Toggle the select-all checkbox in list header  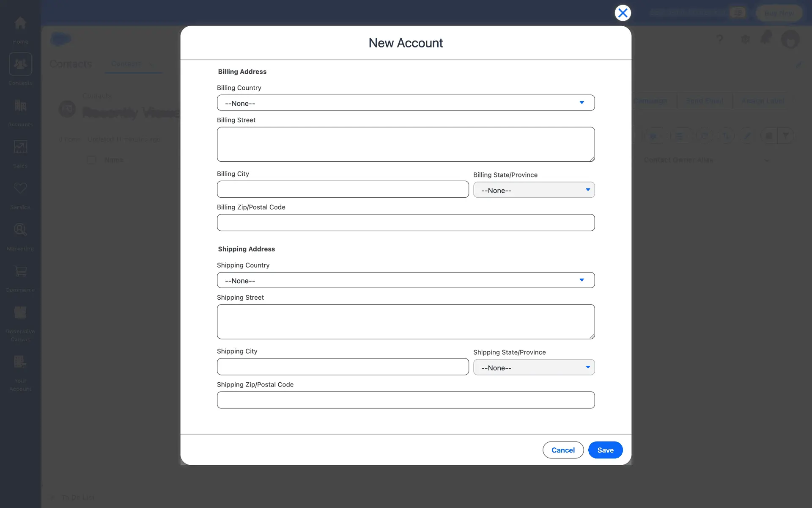pos(91,160)
